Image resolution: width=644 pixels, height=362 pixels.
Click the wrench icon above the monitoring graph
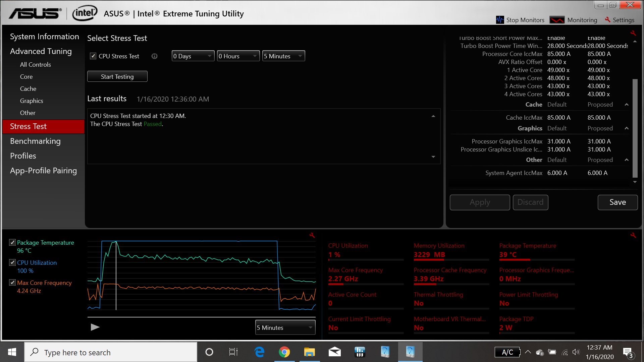point(312,235)
